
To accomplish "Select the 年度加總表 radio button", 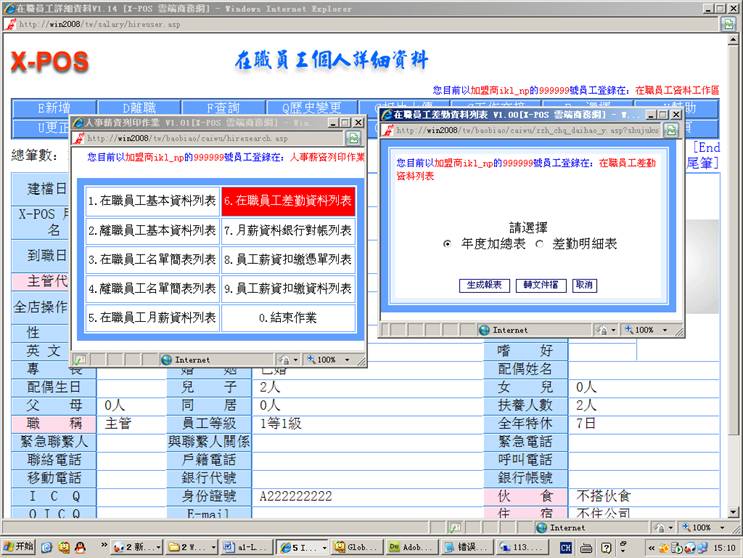I will click(x=447, y=244).
